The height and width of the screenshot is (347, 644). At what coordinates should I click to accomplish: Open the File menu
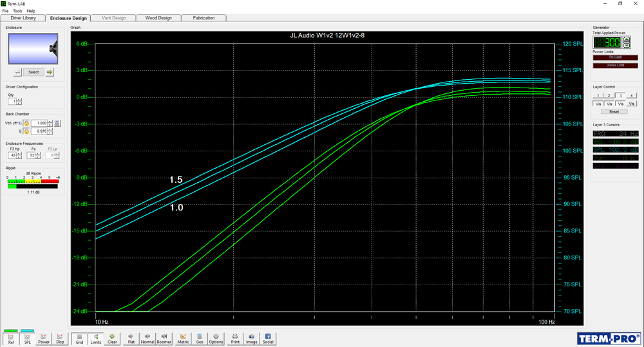pyautogui.click(x=5, y=11)
